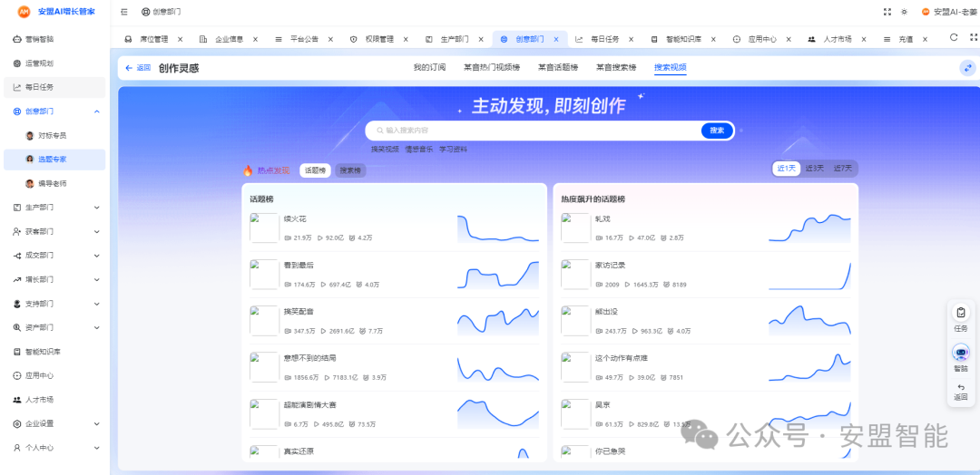Select the 近3天 time range
The height and width of the screenshot is (475, 980).
click(x=814, y=169)
